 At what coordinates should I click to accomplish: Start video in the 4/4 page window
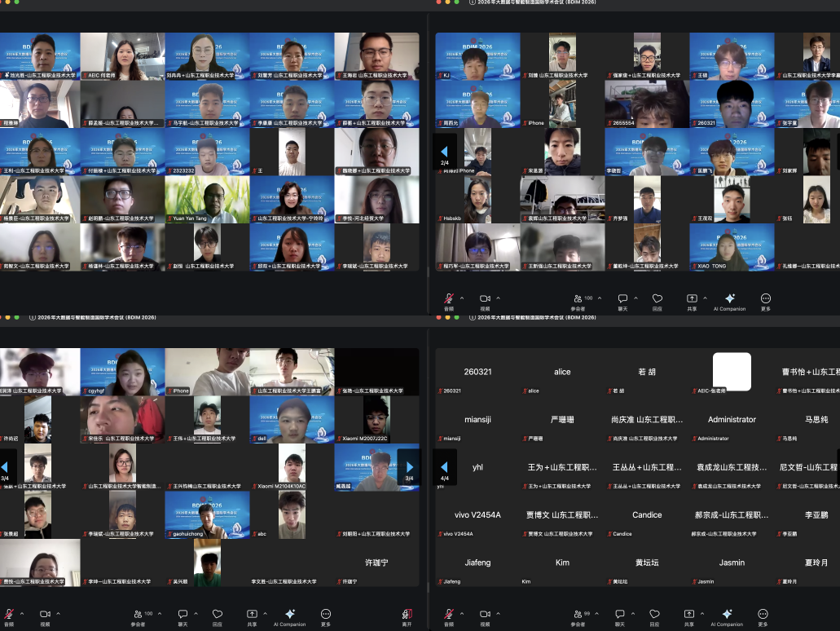point(485,615)
